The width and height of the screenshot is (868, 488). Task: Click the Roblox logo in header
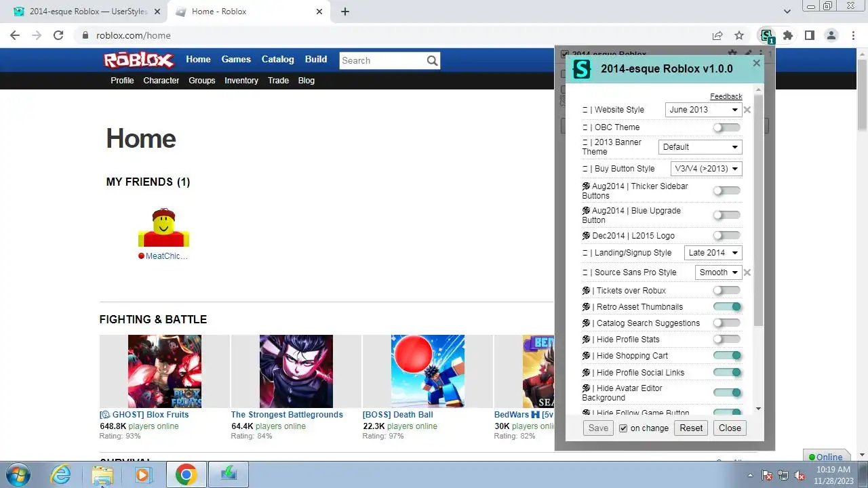(139, 60)
